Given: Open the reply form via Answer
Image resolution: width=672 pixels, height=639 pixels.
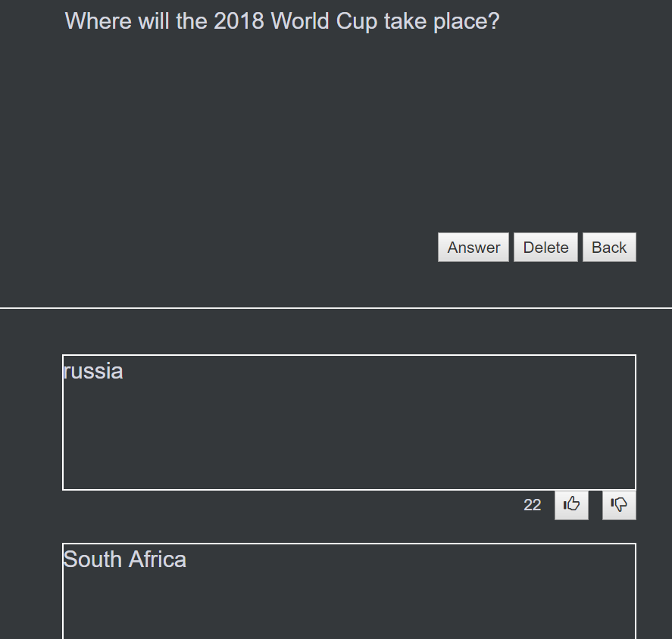Looking at the screenshot, I should 474,247.
